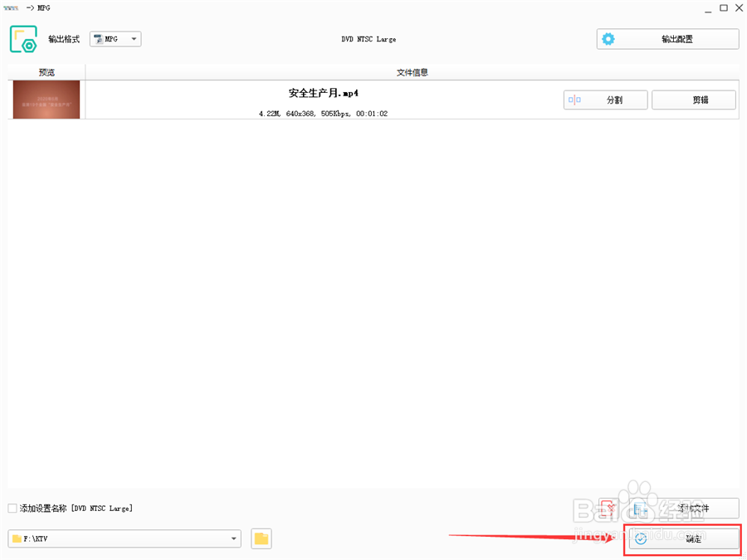The image size is (747, 560).
Task: Expand the F:\KTV output folder dropdown
Action: point(124,538)
